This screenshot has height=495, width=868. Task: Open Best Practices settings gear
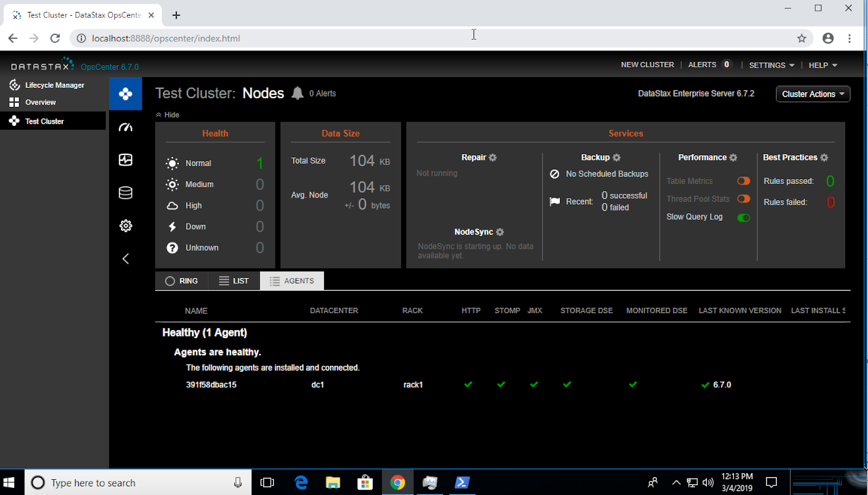click(x=824, y=157)
